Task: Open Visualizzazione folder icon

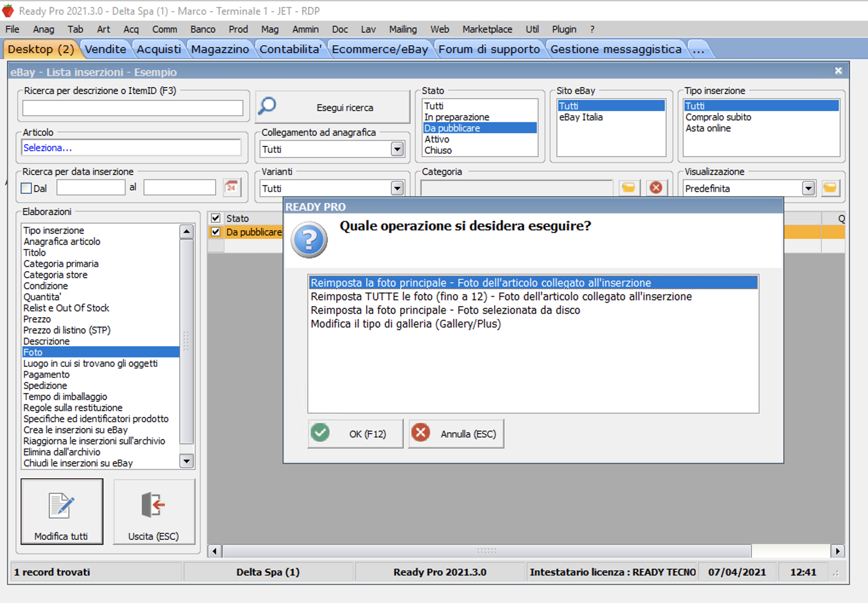Action: click(830, 188)
